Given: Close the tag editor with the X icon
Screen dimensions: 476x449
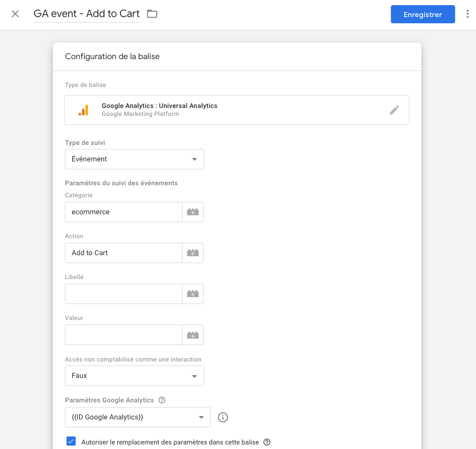Looking at the screenshot, I should 15,14.
